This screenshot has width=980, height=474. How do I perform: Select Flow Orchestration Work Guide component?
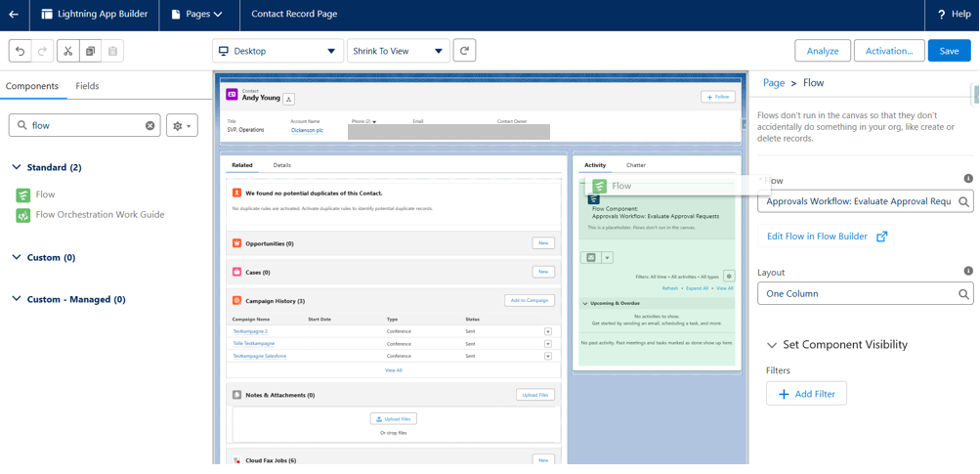click(x=99, y=215)
